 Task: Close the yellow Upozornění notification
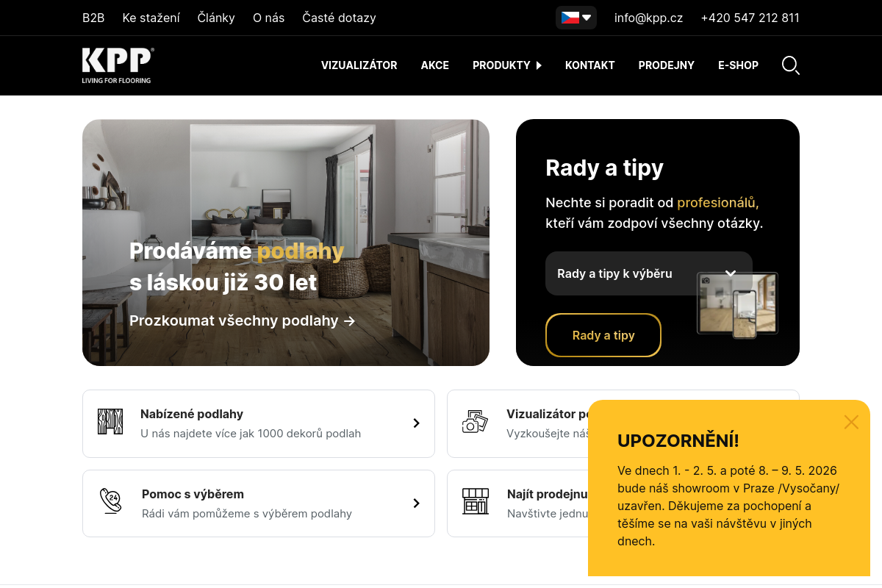(851, 422)
